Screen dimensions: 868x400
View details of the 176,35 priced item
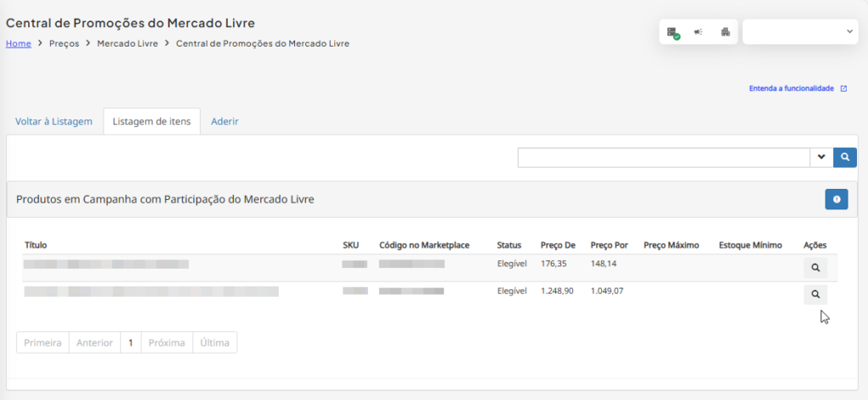(x=815, y=268)
